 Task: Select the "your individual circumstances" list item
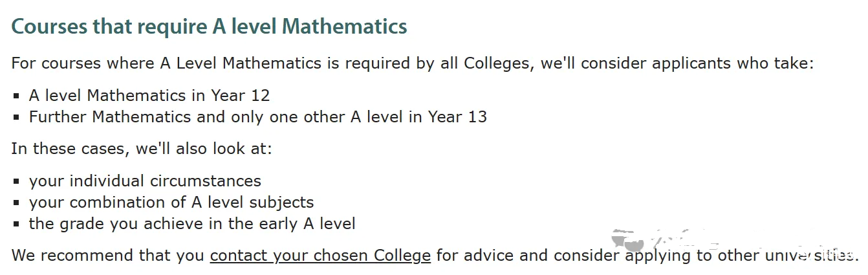pyautogui.click(x=146, y=181)
